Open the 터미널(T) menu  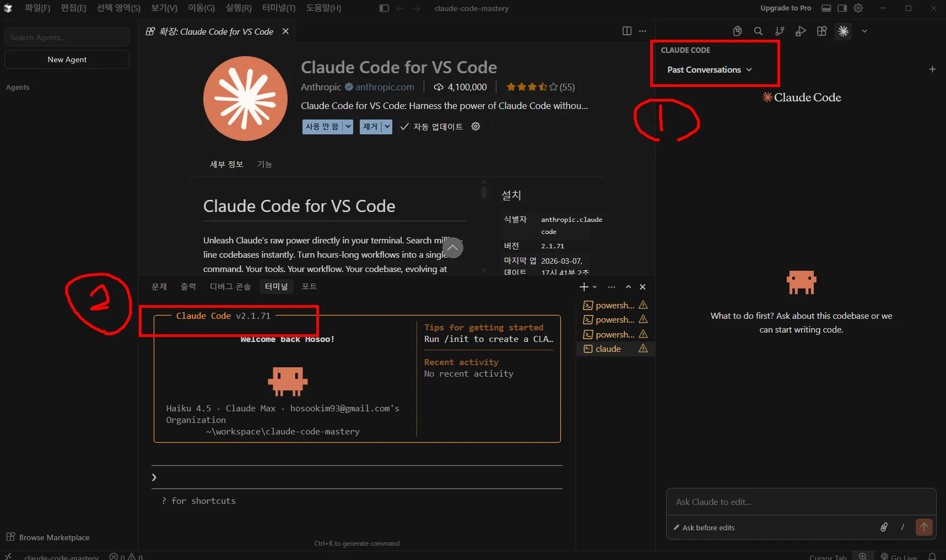[279, 8]
